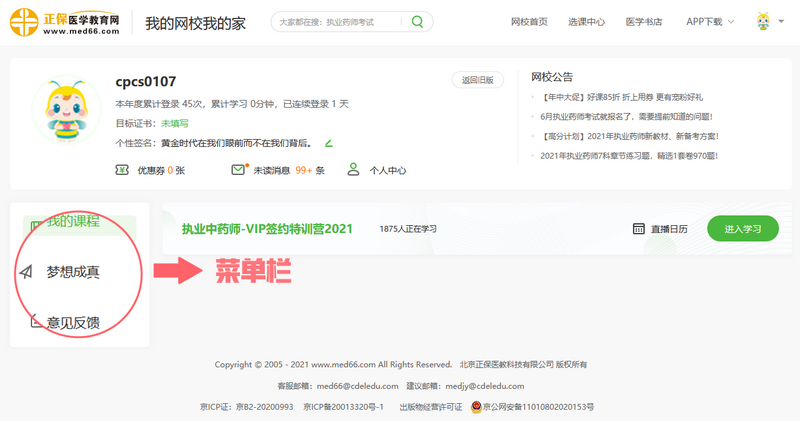Select 意见反馈 in the sidebar
Image resolution: width=800 pixels, height=421 pixels.
point(73,322)
